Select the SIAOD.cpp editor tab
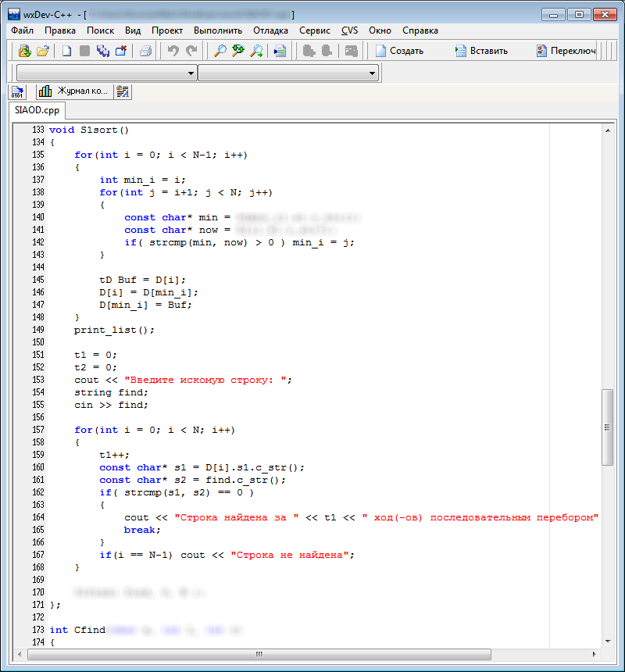Image resolution: width=625 pixels, height=672 pixels. point(37,110)
